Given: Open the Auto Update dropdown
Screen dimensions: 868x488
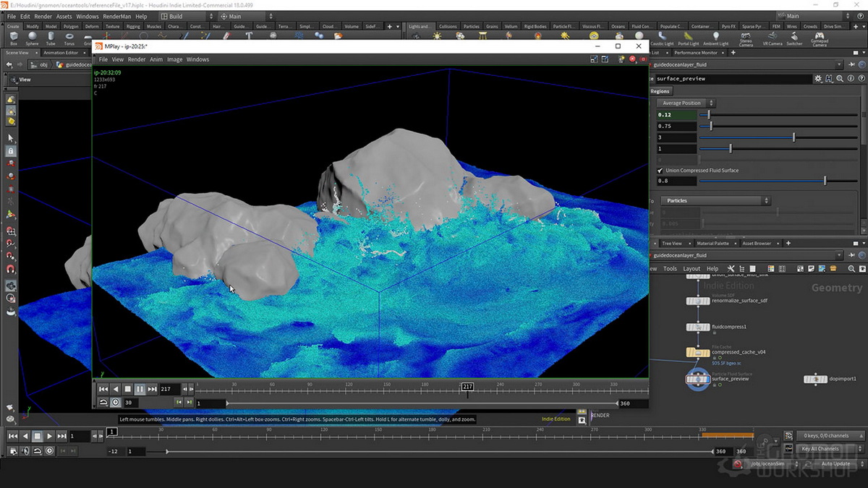Looking at the screenshot, I should [839, 463].
